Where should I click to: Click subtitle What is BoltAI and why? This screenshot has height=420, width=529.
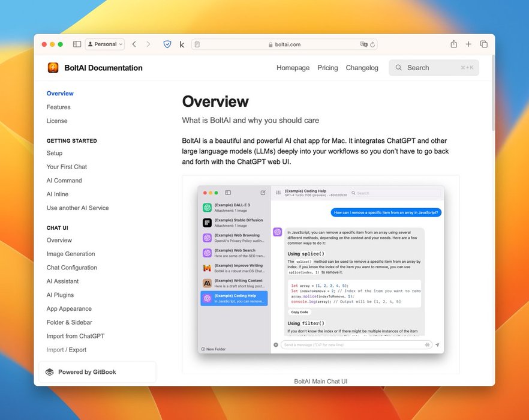[250, 120]
